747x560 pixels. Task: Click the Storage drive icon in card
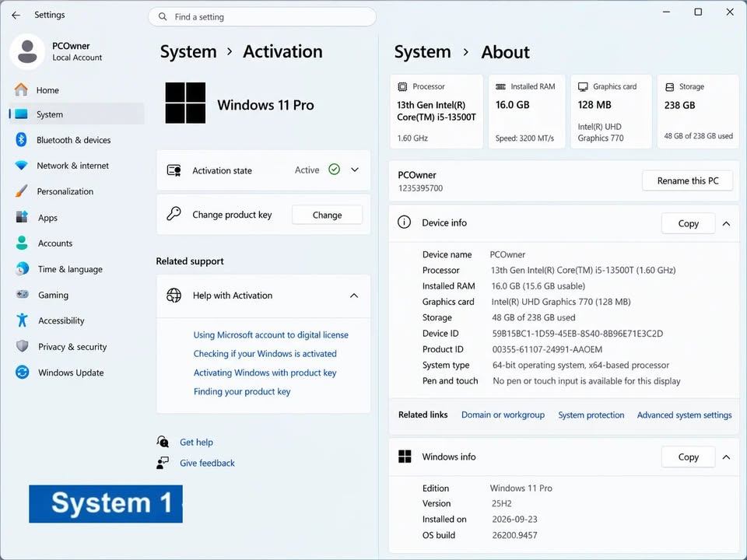pyautogui.click(x=669, y=86)
